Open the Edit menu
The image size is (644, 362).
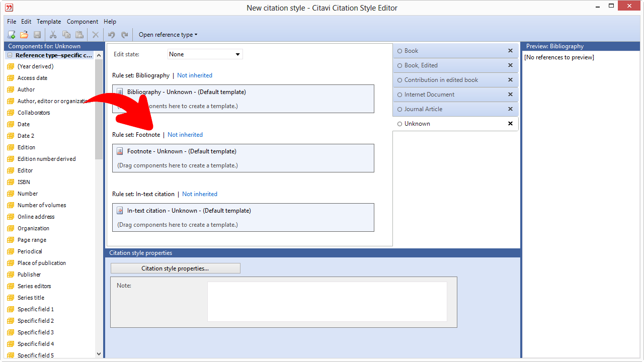[x=26, y=22]
